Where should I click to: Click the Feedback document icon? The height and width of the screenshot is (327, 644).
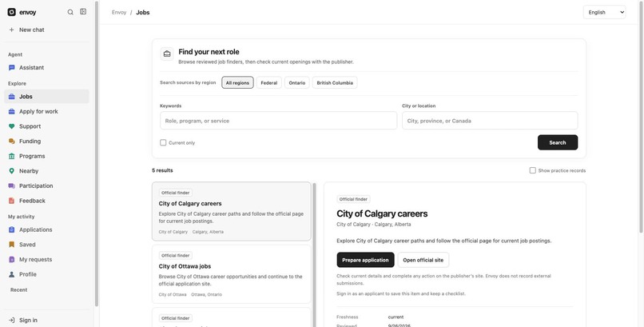11,201
